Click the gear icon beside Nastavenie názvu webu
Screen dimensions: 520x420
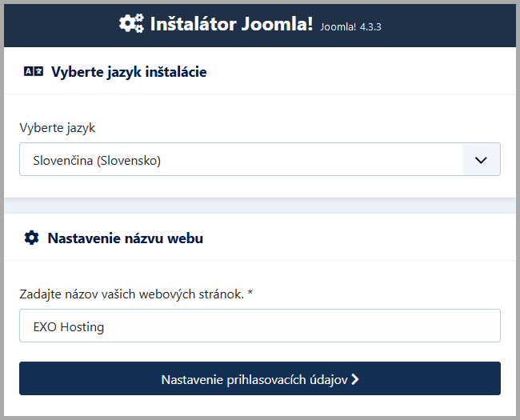click(31, 238)
